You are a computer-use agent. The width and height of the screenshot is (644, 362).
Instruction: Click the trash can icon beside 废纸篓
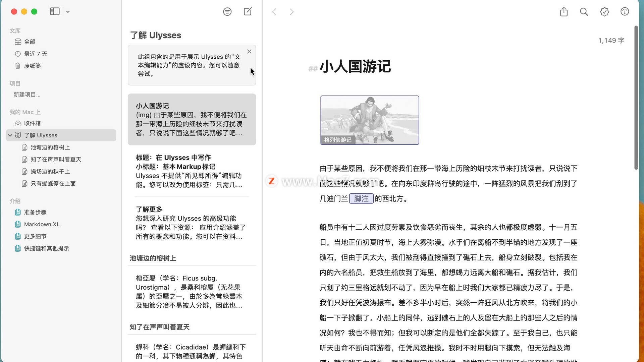[x=18, y=66]
